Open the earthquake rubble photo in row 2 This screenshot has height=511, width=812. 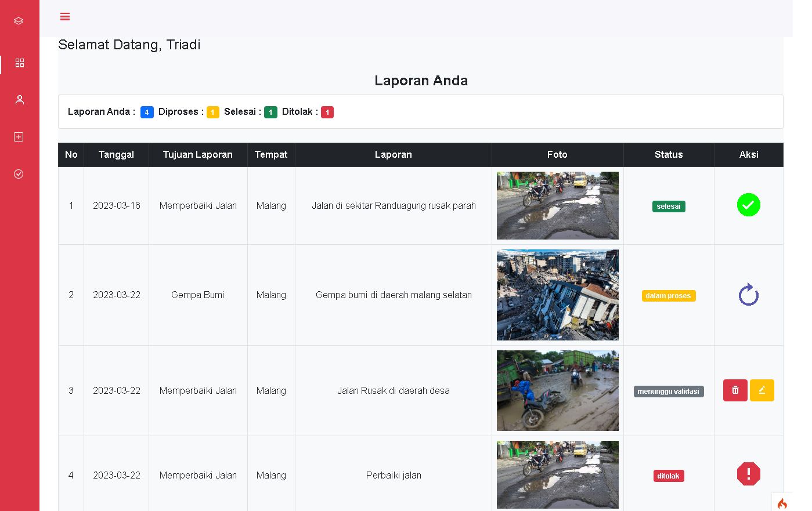coord(557,295)
